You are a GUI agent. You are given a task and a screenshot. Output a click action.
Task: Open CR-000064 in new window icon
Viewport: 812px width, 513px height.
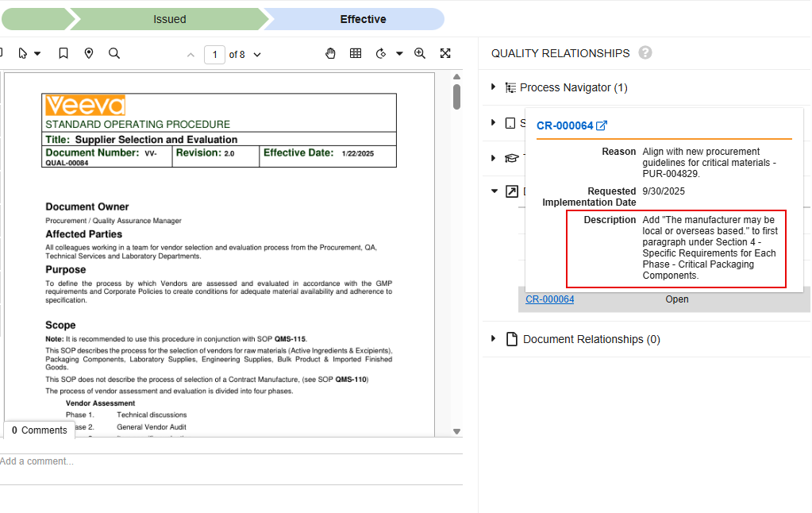click(x=602, y=125)
